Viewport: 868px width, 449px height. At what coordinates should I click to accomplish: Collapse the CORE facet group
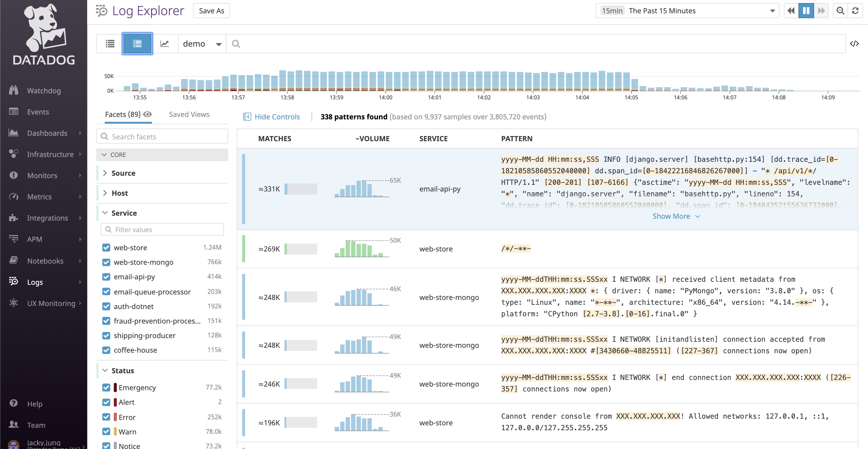point(162,155)
